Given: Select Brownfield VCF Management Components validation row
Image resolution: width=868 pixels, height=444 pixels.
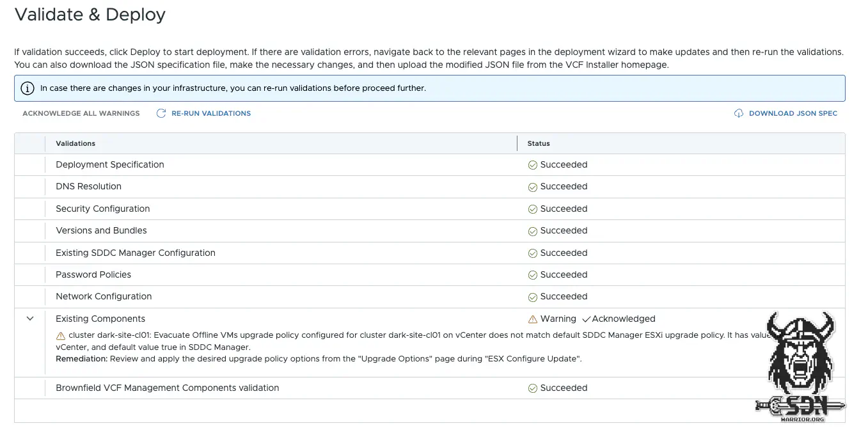Looking at the screenshot, I should click(167, 388).
